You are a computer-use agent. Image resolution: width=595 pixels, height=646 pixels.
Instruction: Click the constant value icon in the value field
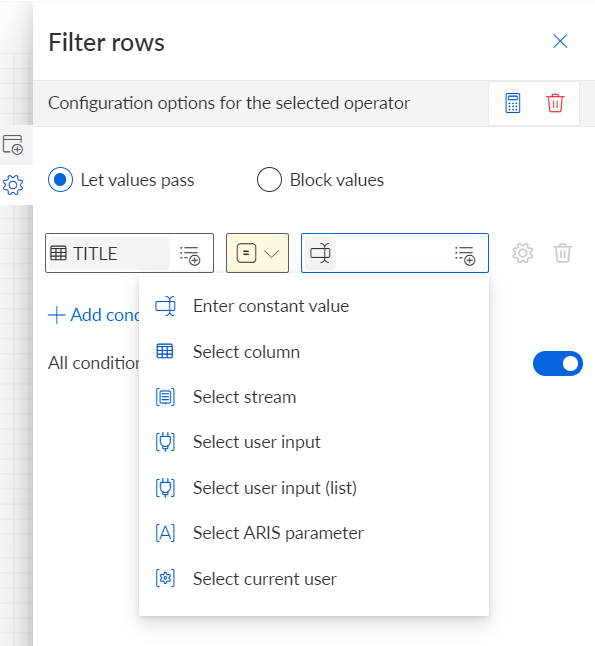[x=321, y=253]
